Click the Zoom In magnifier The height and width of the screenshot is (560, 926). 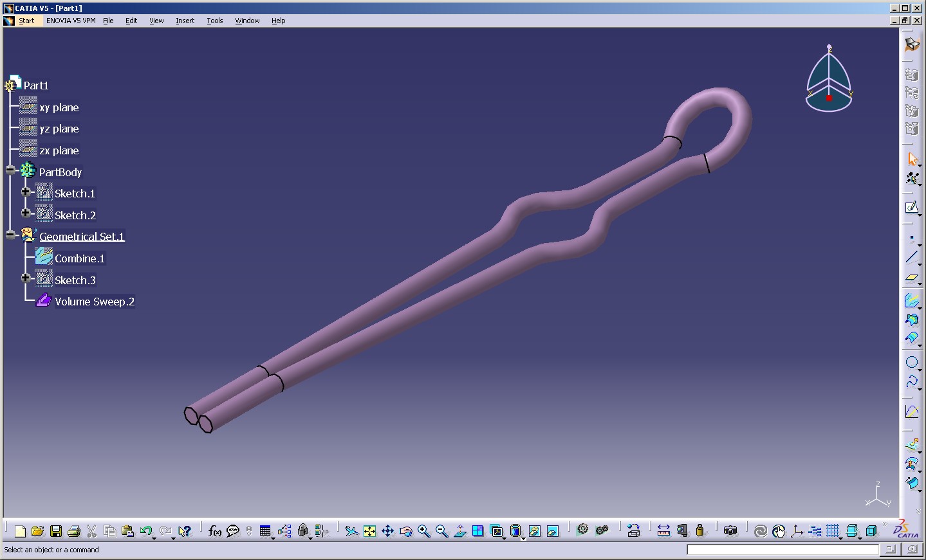(x=423, y=531)
